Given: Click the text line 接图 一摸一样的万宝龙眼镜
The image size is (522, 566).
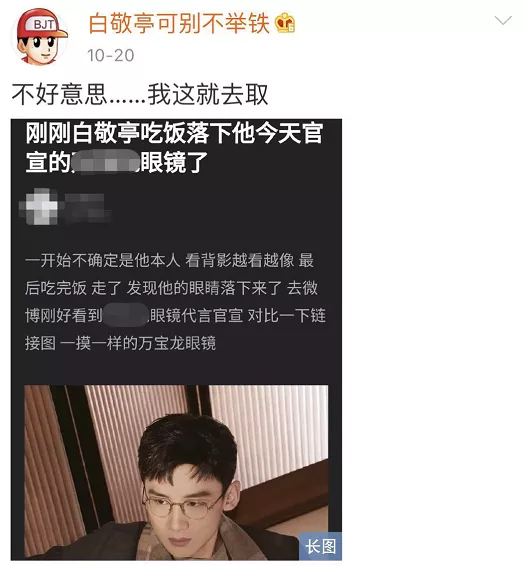Looking at the screenshot, I should pyautogui.click(x=121, y=343).
